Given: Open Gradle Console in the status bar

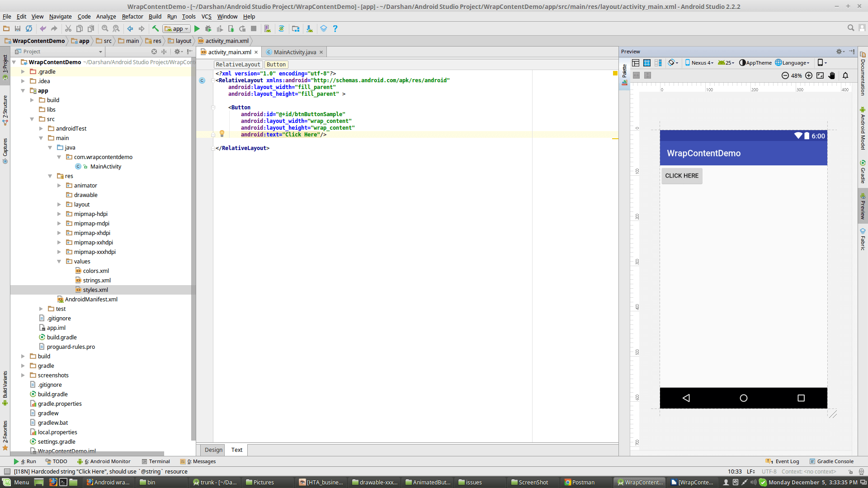Looking at the screenshot, I should tap(831, 461).
